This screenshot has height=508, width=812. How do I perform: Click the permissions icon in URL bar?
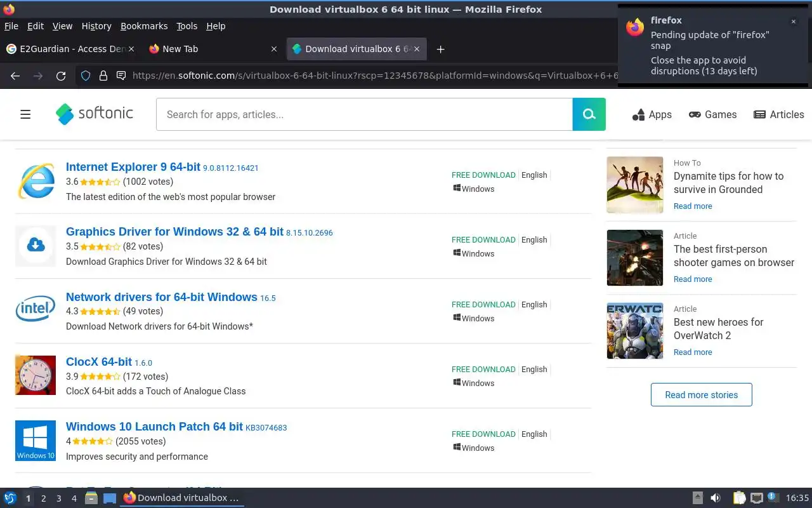coord(121,76)
